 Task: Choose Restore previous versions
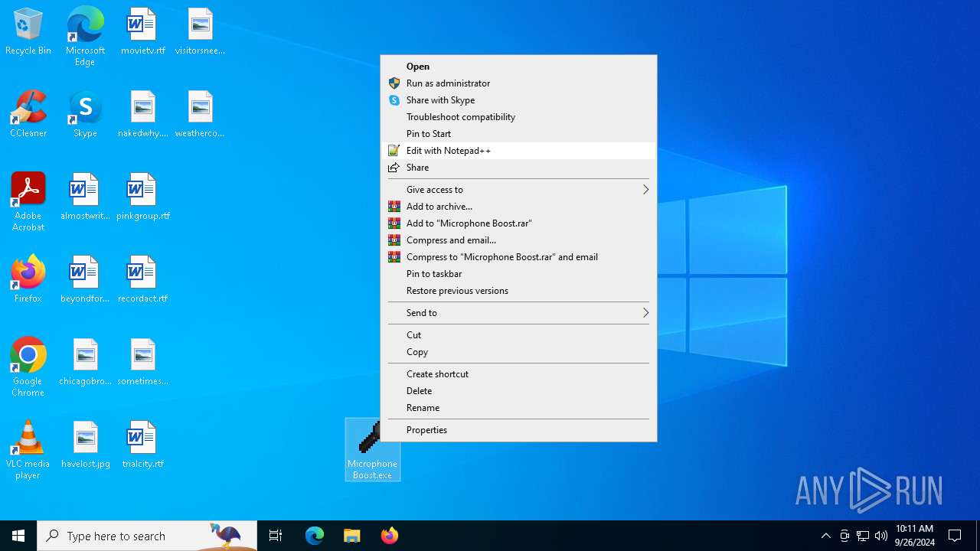point(518,291)
